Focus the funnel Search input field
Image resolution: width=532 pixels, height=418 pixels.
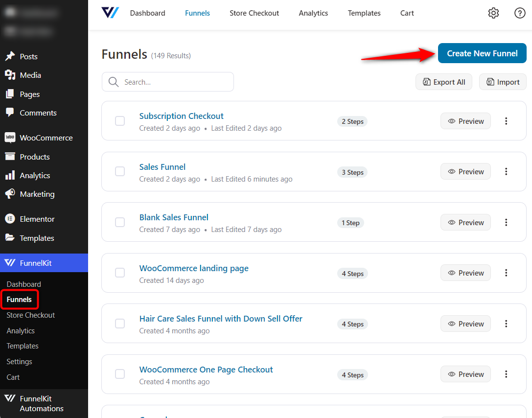point(167,82)
